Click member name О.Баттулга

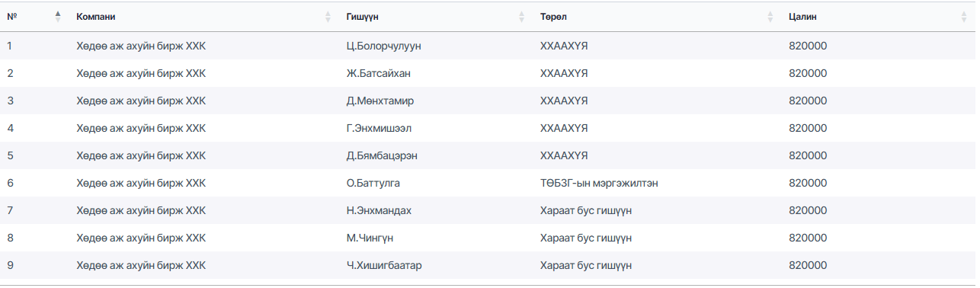click(x=373, y=183)
